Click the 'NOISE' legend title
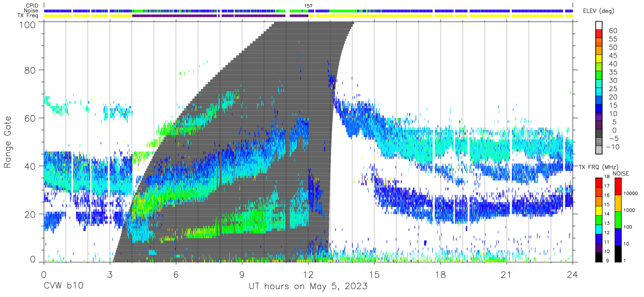This screenshot has height=297, width=644. point(620,173)
